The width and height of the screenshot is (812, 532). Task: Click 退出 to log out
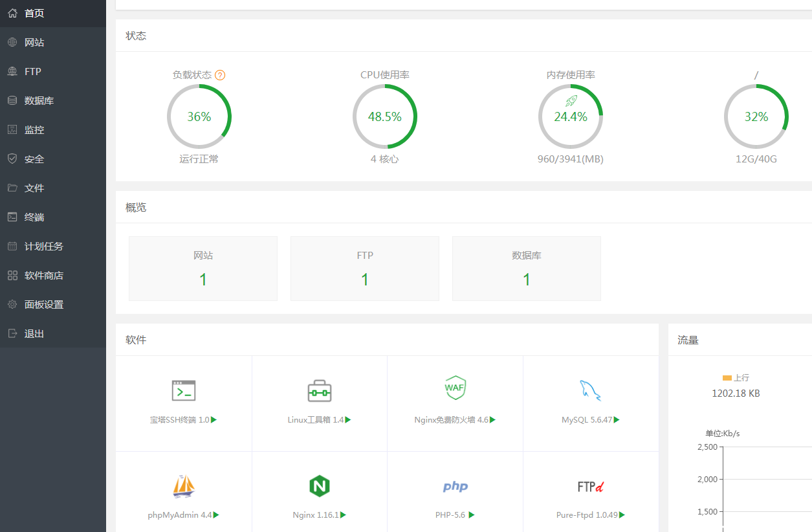[x=34, y=334]
